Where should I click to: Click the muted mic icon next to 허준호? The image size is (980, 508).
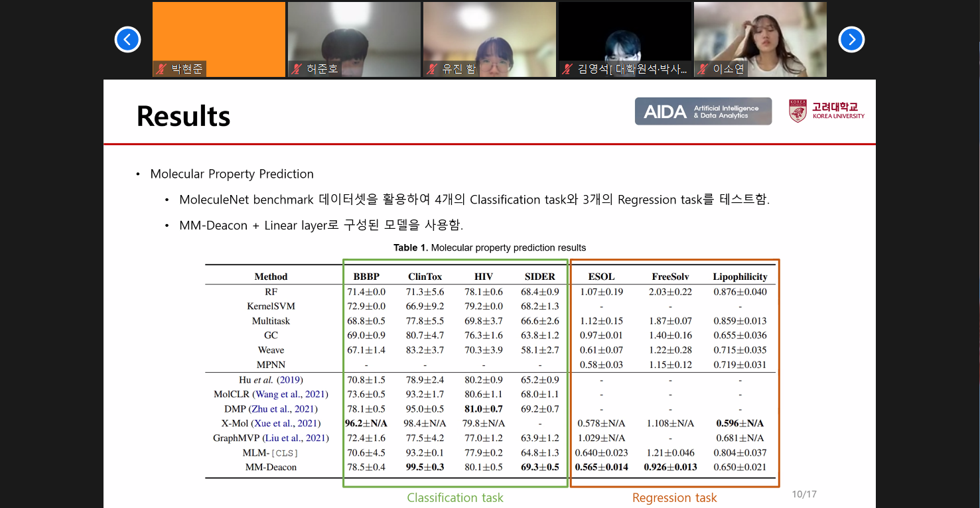coord(297,69)
